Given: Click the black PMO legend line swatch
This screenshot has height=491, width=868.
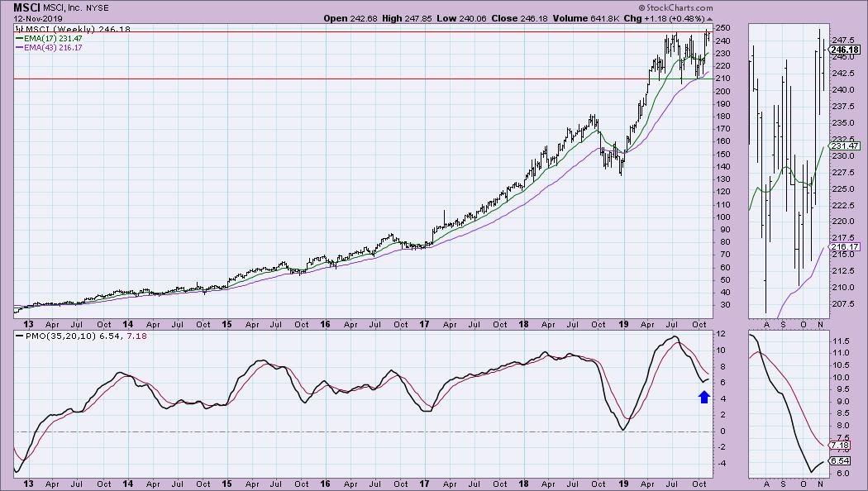Looking at the screenshot, I should click(19, 336).
